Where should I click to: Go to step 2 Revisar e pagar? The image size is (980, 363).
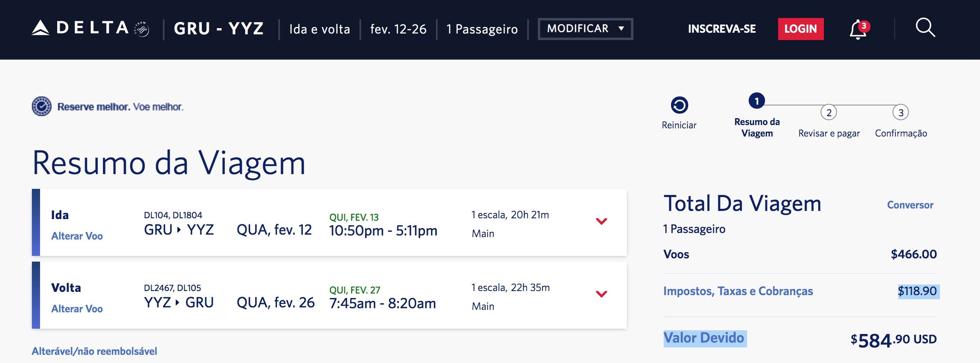pos(829,112)
